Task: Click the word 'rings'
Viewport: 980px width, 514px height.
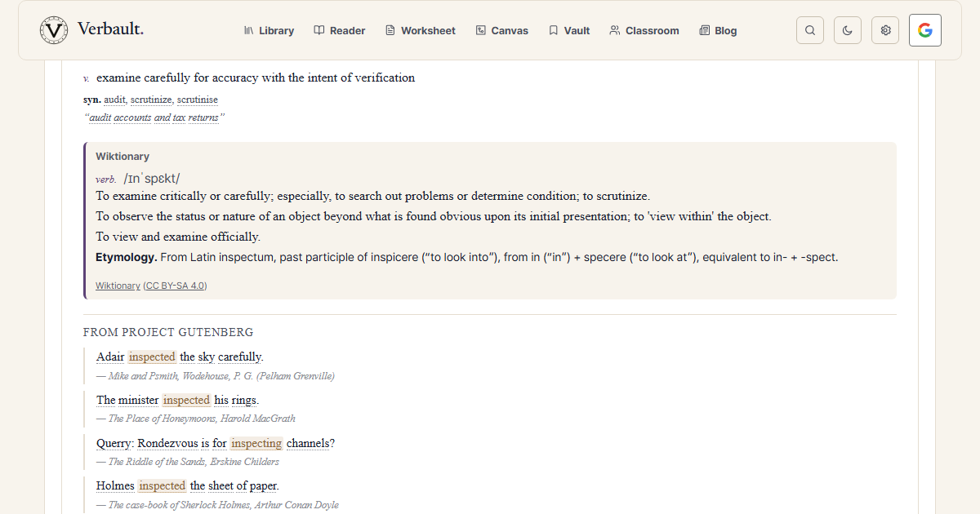Action: [x=245, y=400]
